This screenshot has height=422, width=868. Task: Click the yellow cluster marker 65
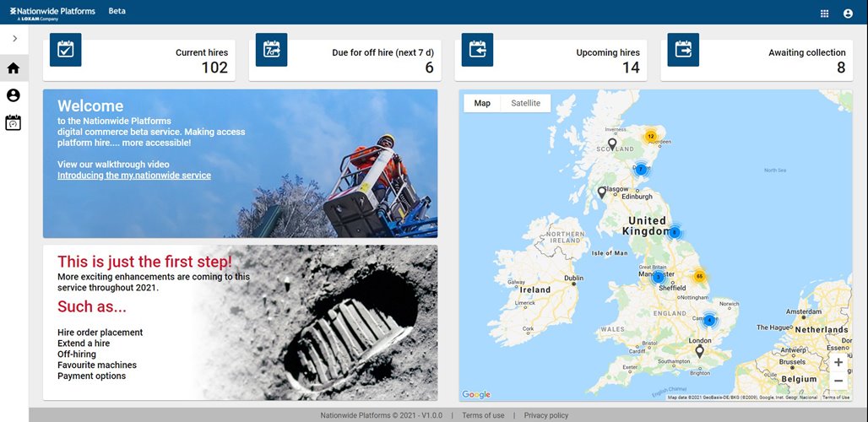click(699, 276)
